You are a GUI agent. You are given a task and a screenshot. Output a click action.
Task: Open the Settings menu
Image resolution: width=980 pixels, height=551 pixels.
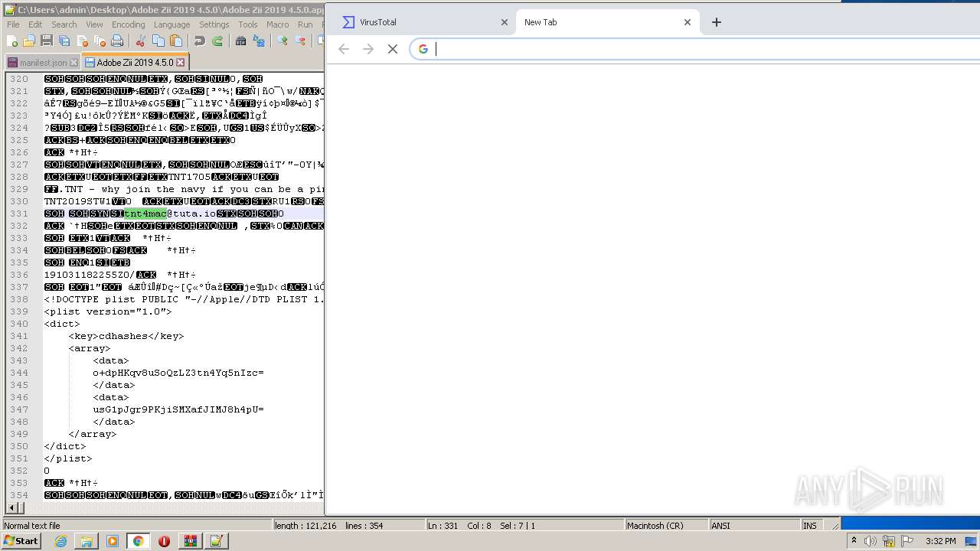pos(214,24)
